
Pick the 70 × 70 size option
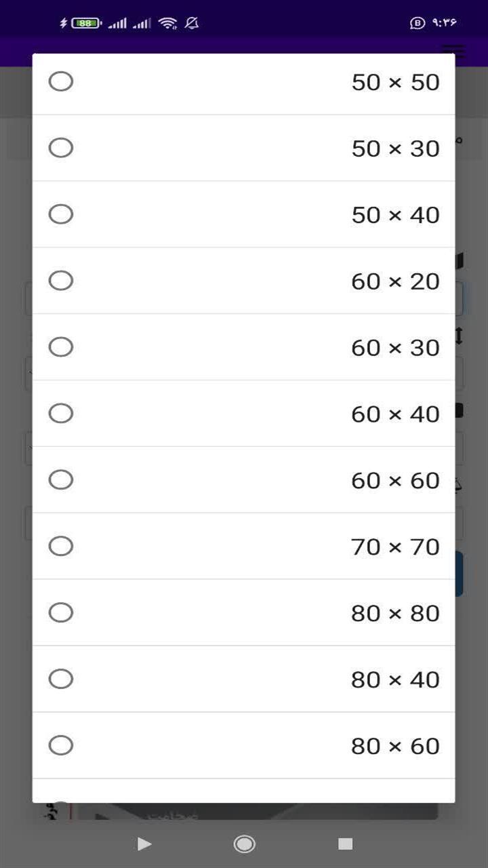click(x=244, y=547)
